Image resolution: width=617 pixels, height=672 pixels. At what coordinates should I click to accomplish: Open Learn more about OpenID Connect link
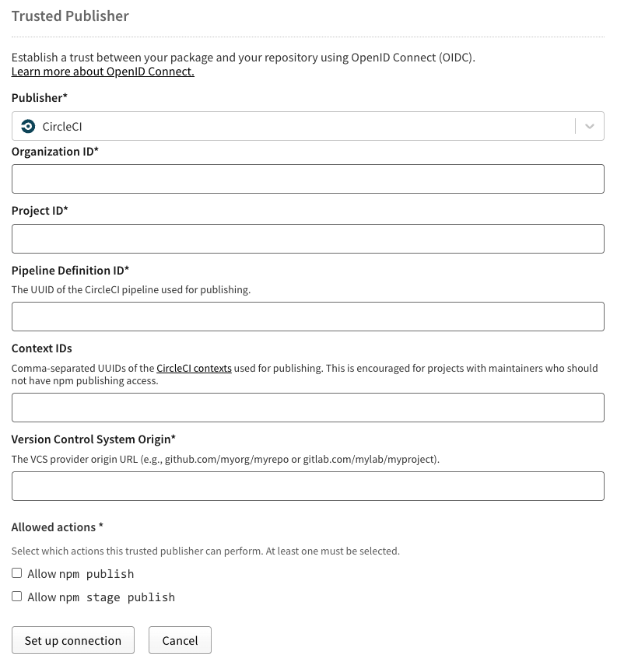point(103,72)
